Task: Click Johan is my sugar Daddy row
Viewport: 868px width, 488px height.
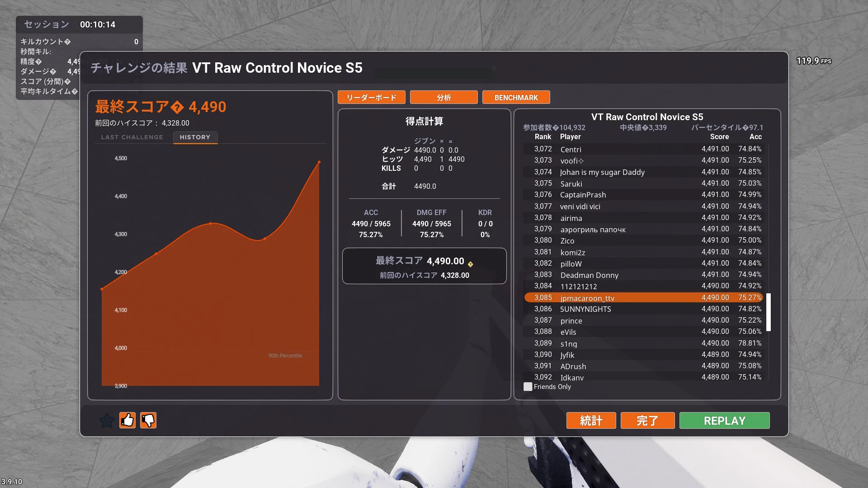Action: (x=643, y=172)
